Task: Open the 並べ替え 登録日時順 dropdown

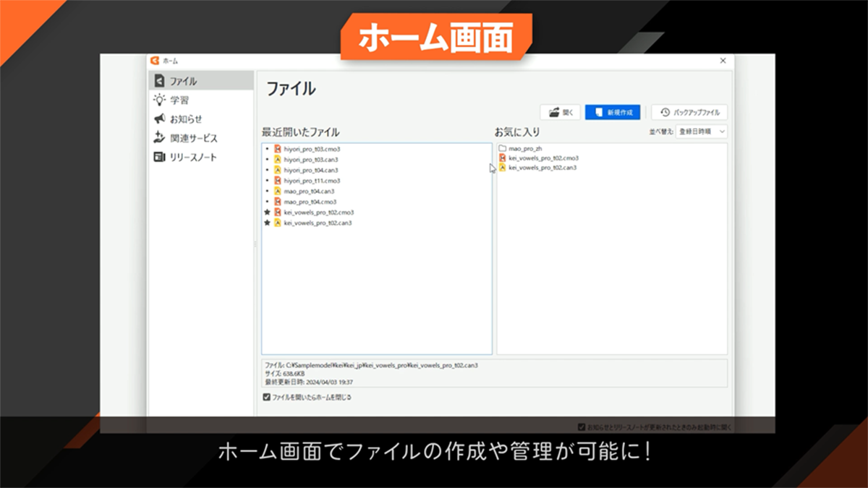Action: (701, 132)
